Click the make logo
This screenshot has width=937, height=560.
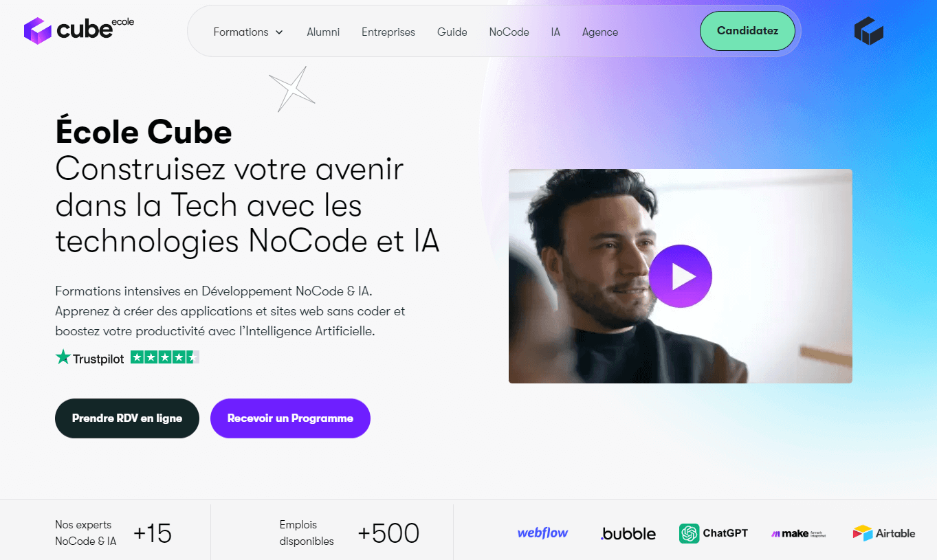click(x=798, y=533)
